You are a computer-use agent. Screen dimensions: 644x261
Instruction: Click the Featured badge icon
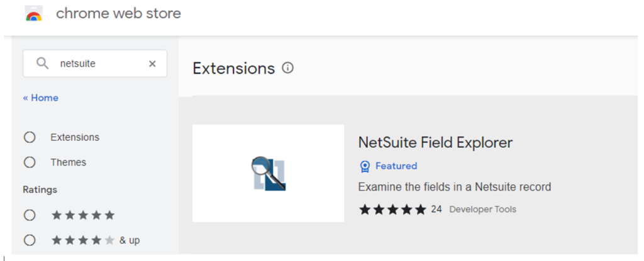pos(365,166)
